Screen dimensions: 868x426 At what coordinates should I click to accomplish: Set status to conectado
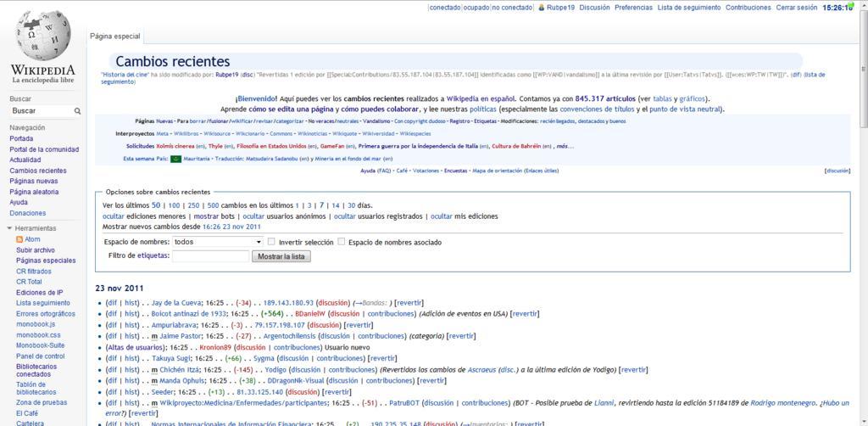click(444, 8)
